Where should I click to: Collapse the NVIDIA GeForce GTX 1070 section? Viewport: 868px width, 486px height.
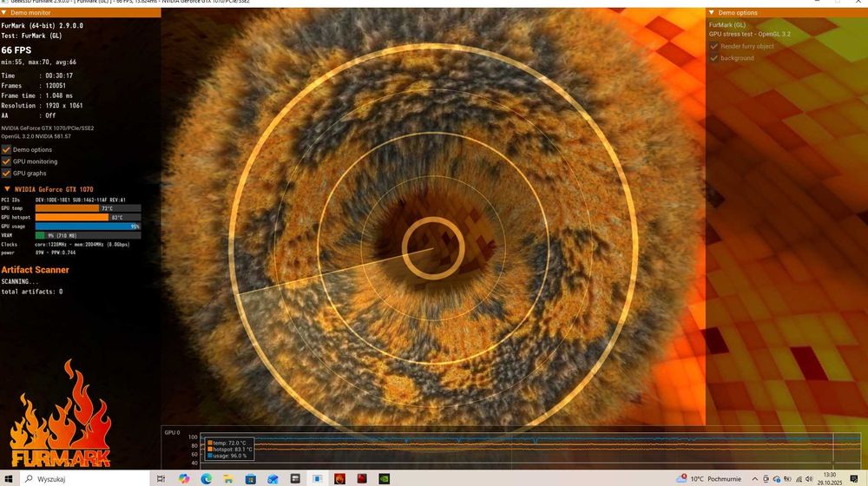pyautogui.click(x=7, y=188)
